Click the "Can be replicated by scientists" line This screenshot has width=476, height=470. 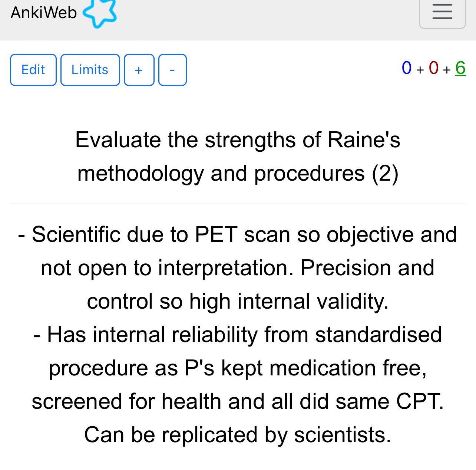238,434
